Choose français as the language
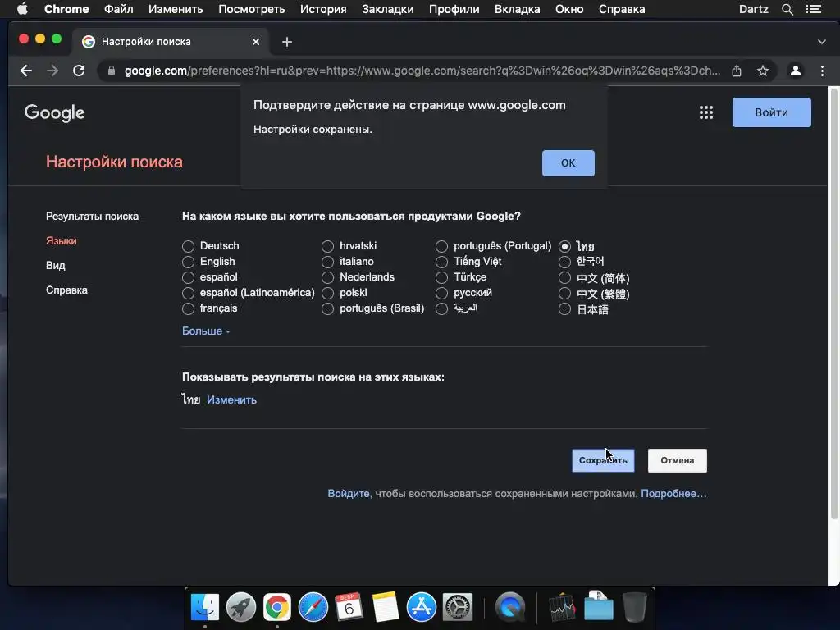840x630 pixels. [x=188, y=309]
